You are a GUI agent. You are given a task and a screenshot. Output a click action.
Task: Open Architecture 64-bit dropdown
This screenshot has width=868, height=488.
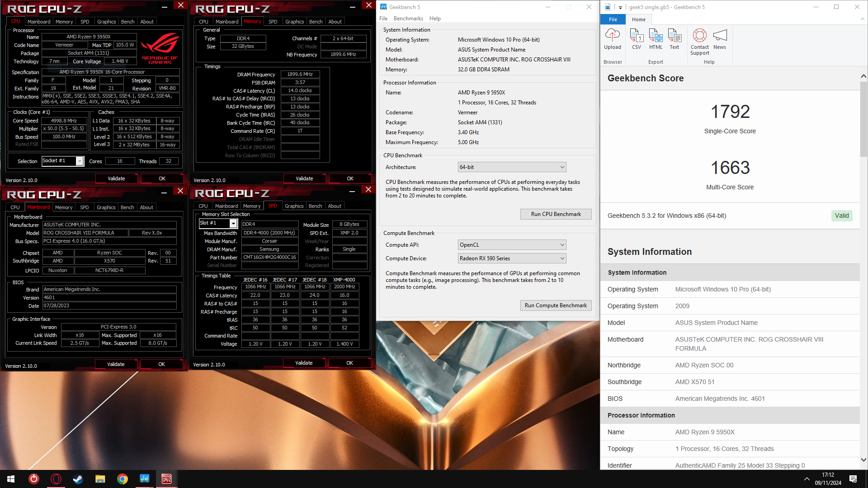tap(512, 167)
